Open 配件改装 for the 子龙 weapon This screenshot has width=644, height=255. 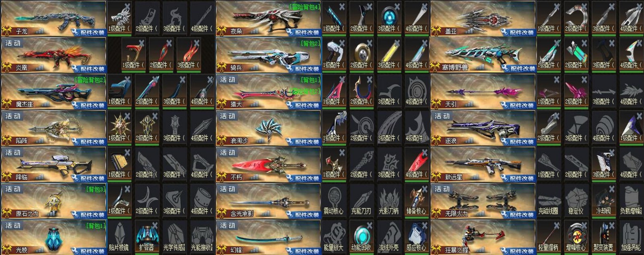(89, 32)
